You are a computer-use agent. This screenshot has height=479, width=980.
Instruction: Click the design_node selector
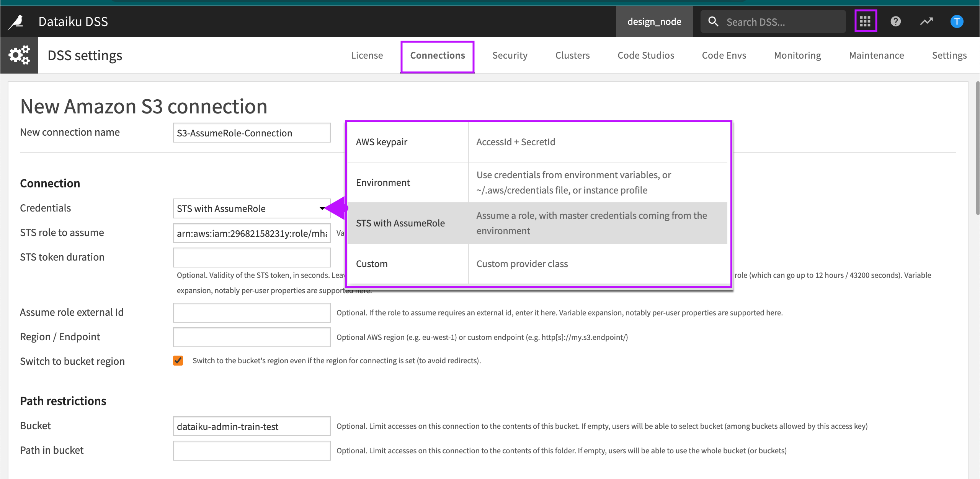[x=654, y=21]
